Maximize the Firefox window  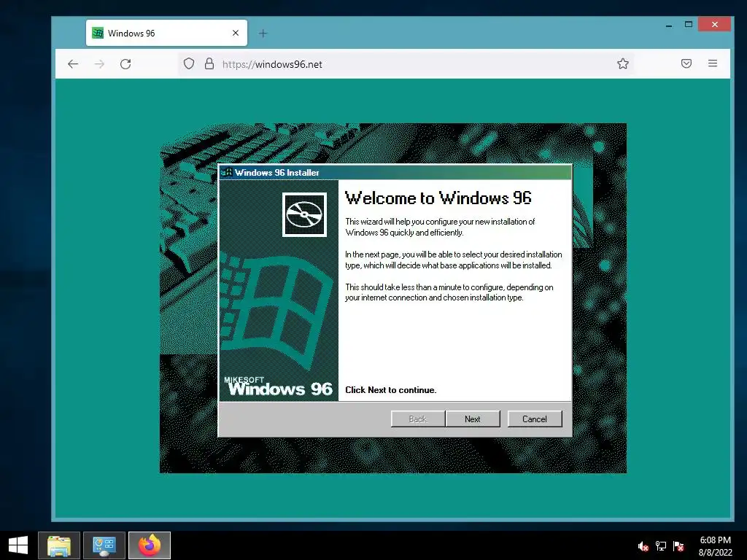click(x=689, y=24)
